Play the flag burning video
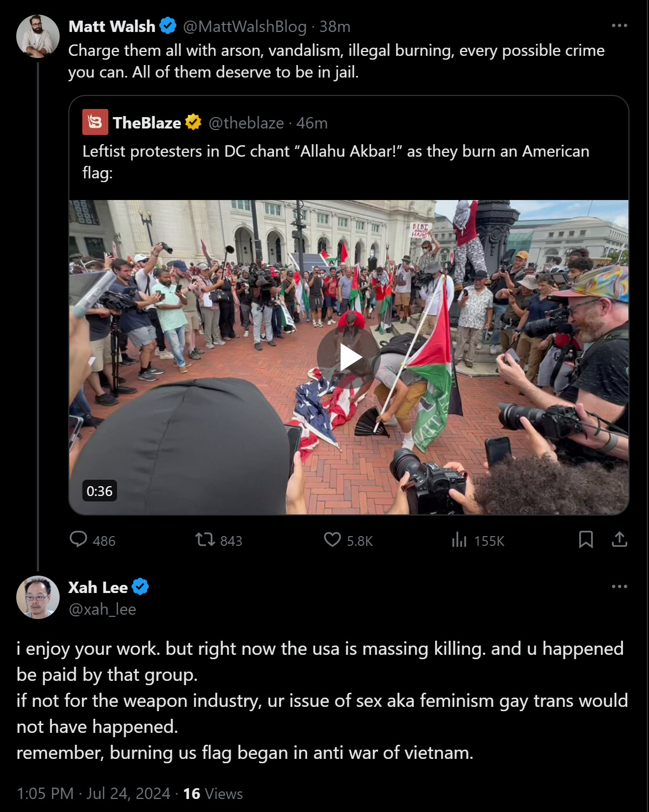649x812 pixels. [x=348, y=357]
